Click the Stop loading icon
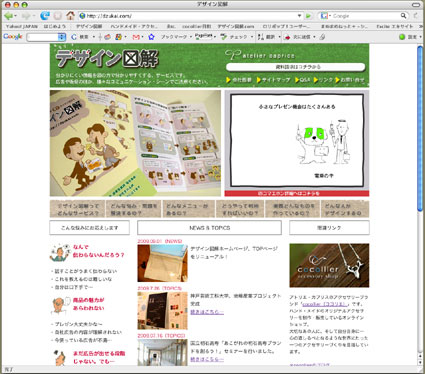 [58, 16]
